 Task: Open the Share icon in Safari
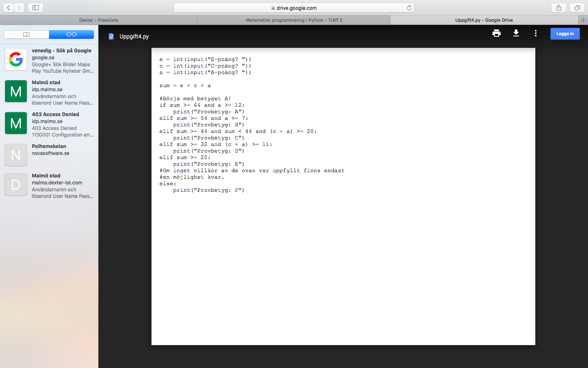point(559,8)
